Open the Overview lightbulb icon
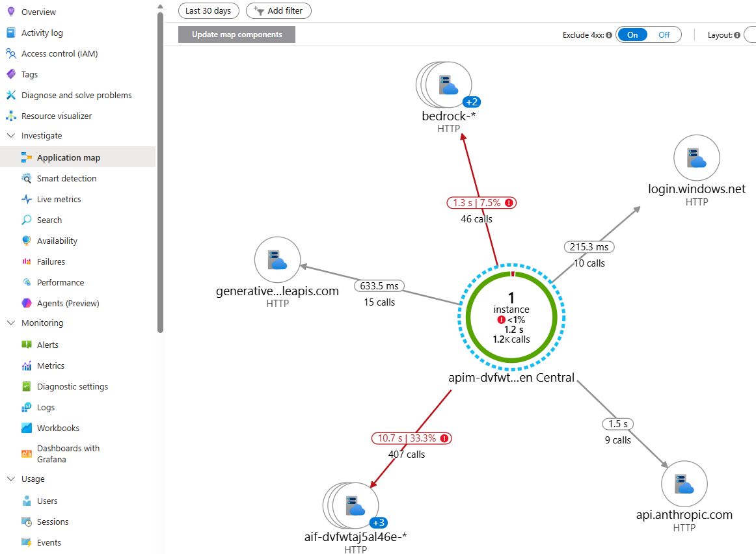The width and height of the screenshot is (756, 554). 10,12
